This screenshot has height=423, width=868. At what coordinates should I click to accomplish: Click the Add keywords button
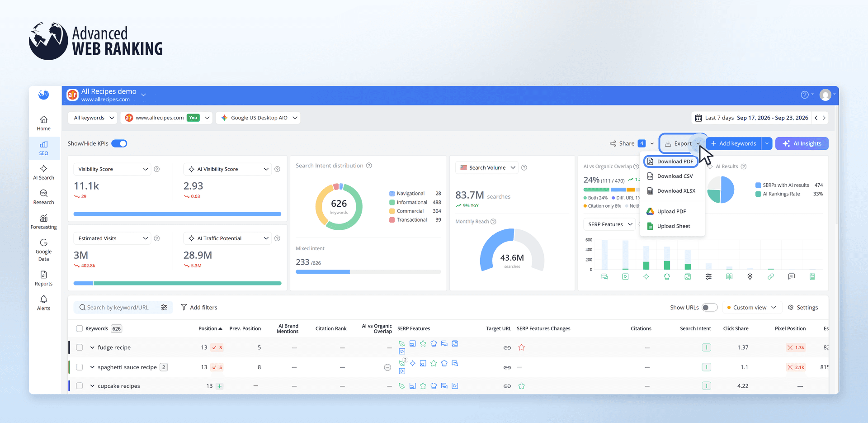pyautogui.click(x=733, y=144)
